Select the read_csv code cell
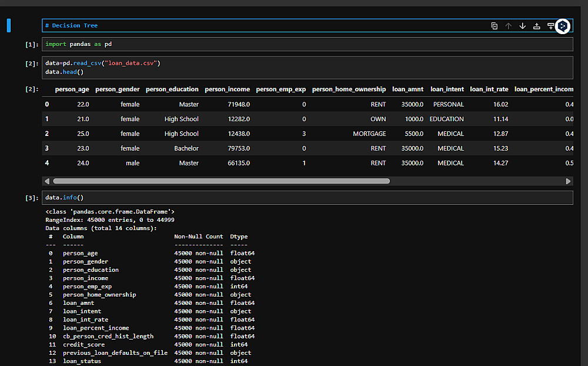Viewport: 588px width, 366px height. click(294, 67)
